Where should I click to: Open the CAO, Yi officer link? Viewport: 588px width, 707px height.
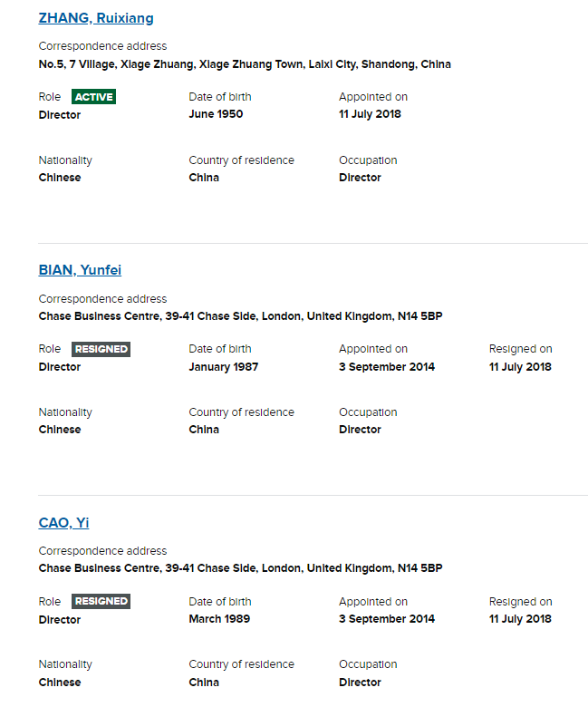[63, 523]
